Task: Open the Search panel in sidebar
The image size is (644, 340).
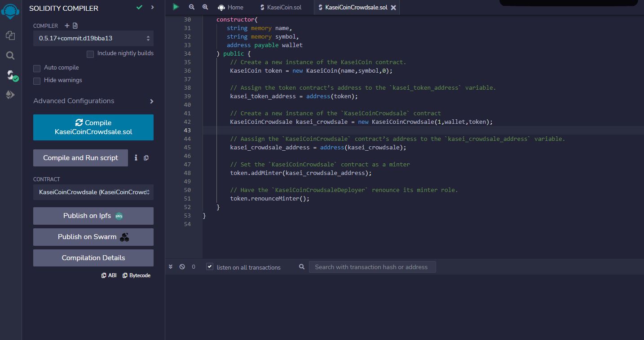Action: tap(10, 56)
